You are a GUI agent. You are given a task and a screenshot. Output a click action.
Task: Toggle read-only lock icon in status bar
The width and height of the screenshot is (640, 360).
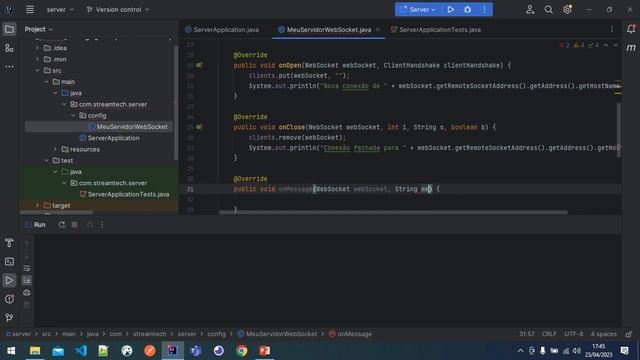pyautogui.click(x=629, y=334)
